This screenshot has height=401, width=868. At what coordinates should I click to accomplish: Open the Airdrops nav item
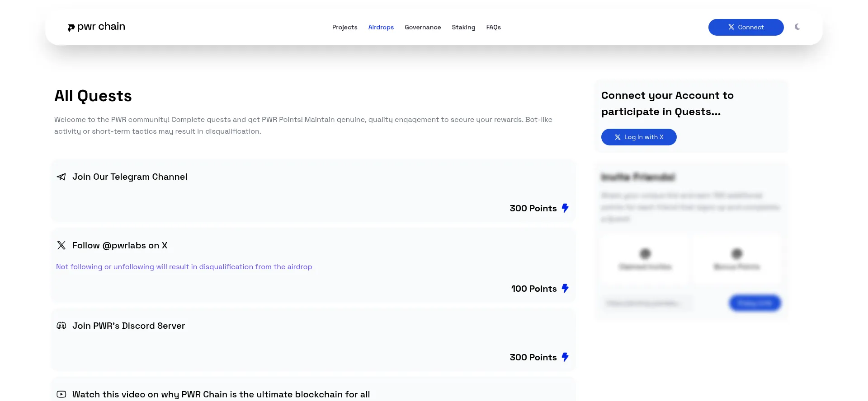click(x=381, y=27)
